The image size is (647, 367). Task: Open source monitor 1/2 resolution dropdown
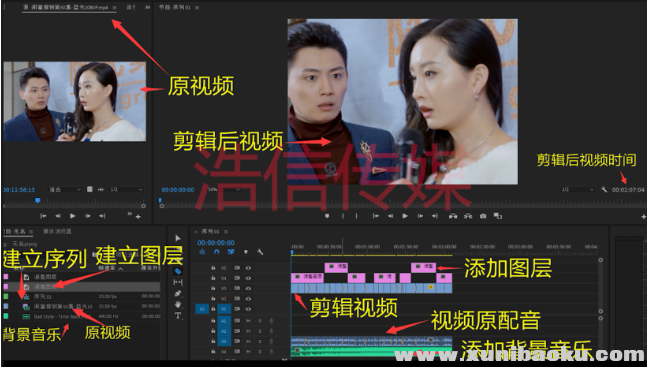pos(126,189)
